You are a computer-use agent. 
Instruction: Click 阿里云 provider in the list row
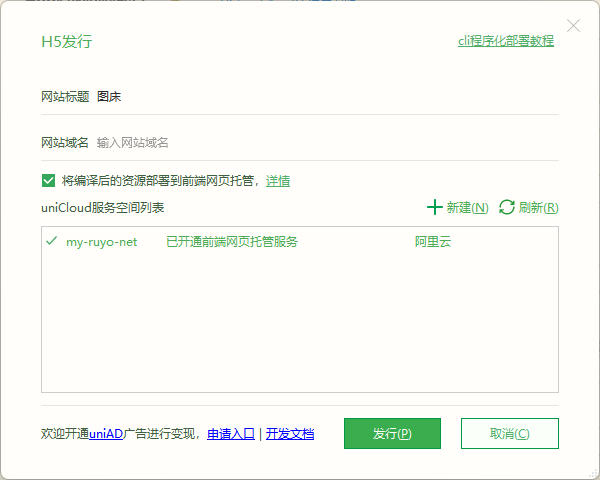(433, 242)
